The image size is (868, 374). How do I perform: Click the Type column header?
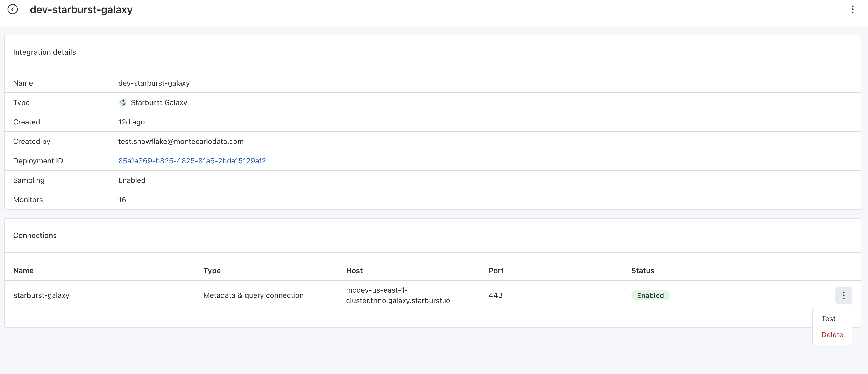click(212, 271)
